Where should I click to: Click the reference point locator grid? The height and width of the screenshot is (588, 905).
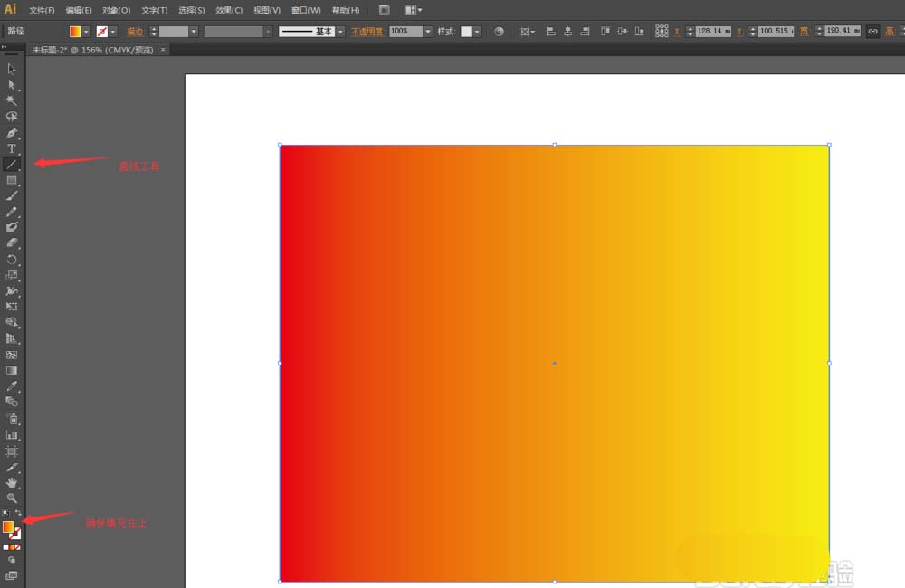click(x=662, y=31)
